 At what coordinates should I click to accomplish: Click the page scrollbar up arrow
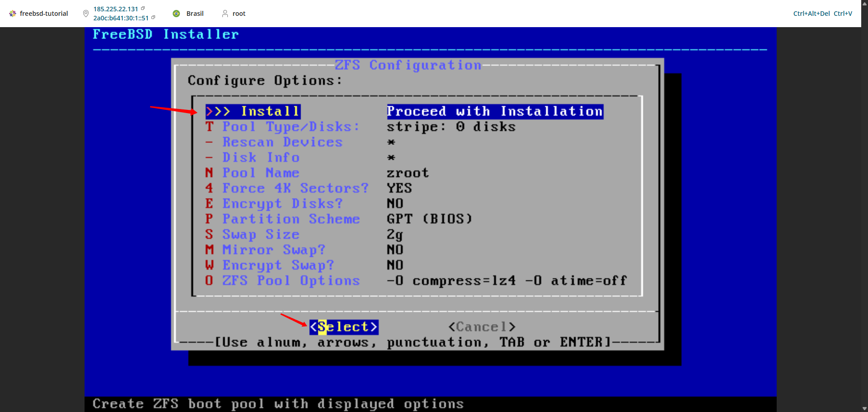tap(864, 3)
